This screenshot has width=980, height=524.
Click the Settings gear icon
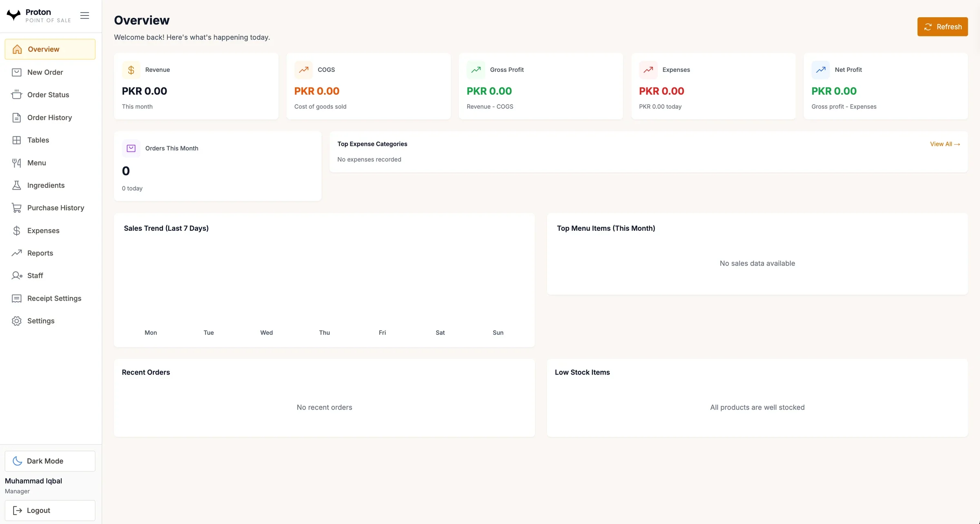coord(17,321)
